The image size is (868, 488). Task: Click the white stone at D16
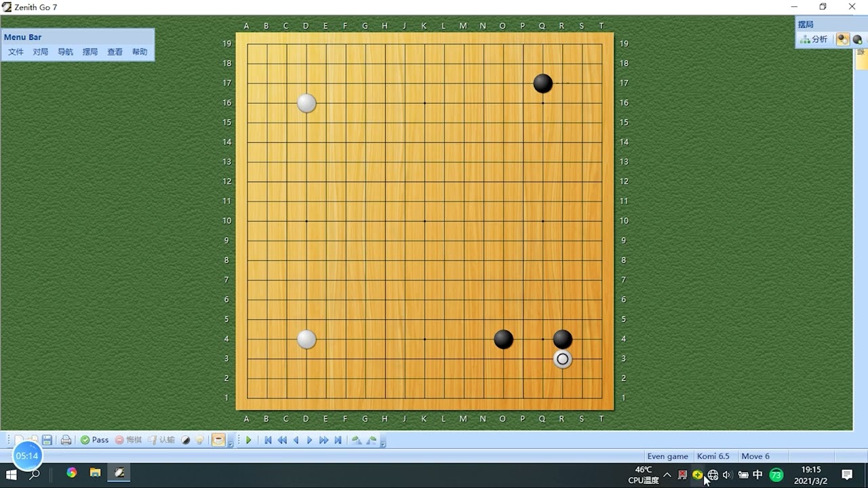pyautogui.click(x=307, y=103)
